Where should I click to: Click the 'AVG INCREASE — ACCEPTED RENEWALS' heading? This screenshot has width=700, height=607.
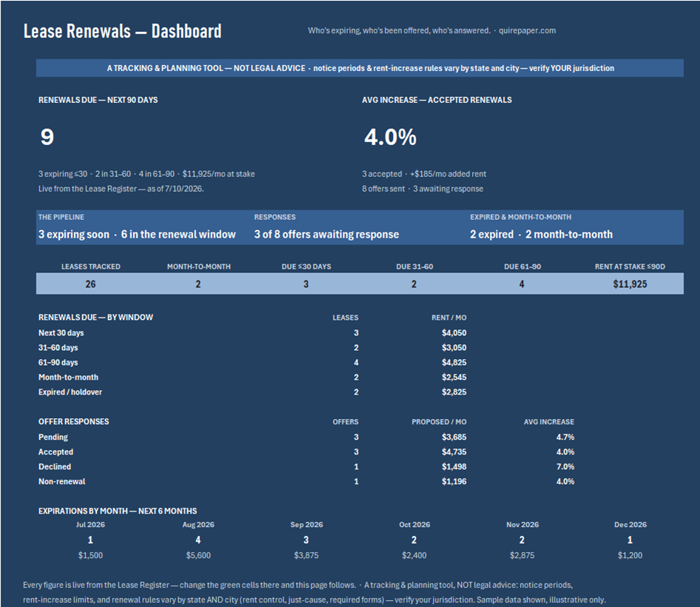point(437,100)
